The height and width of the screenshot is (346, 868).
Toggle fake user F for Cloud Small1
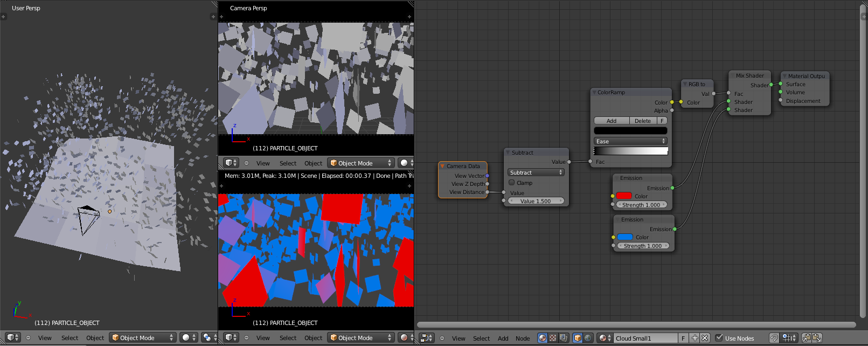[683, 338]
